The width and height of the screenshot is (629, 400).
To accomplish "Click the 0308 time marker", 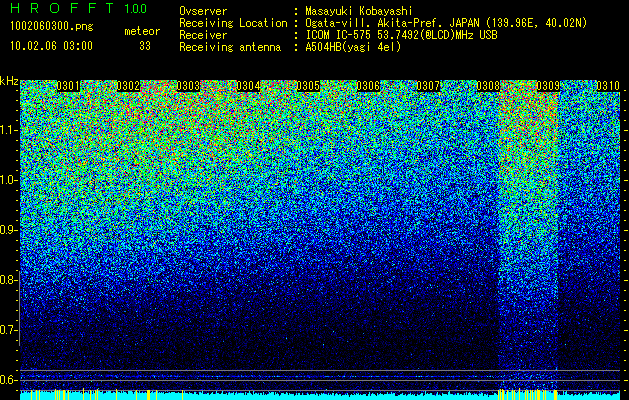I will pyautogui.click(x=488, y=86).
